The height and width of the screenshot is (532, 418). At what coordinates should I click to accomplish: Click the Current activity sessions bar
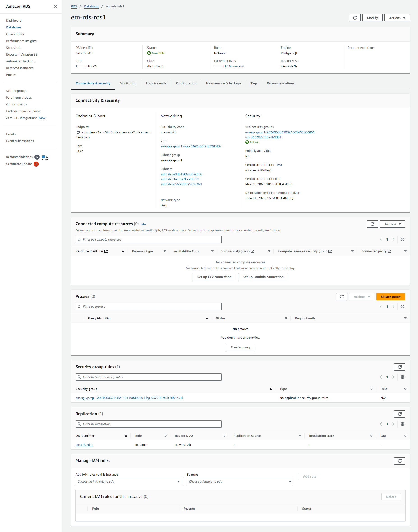point(220,66)
